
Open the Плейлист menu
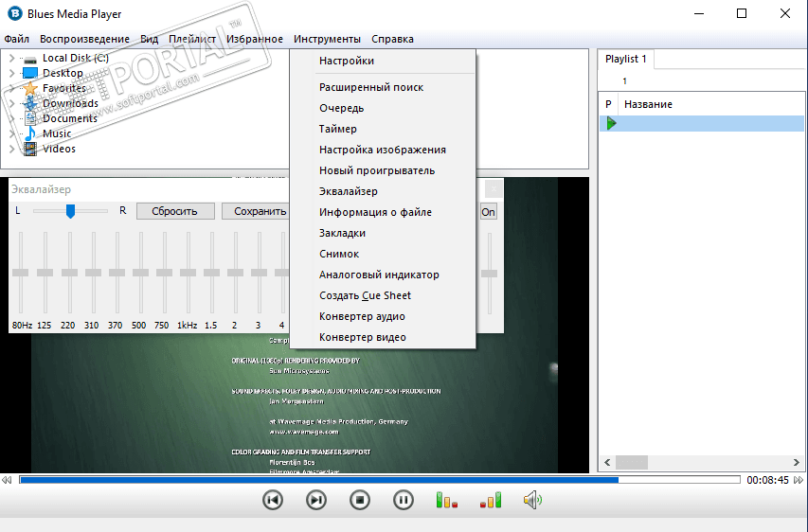pos(192,39)
